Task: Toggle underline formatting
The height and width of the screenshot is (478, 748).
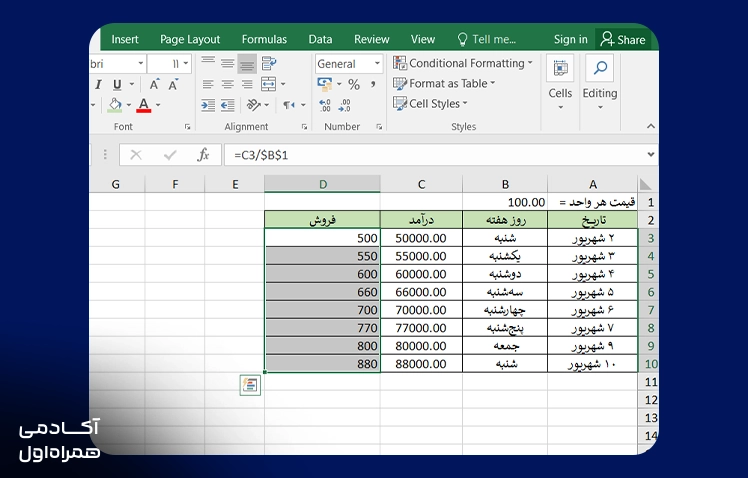Action: click(117, 85)
